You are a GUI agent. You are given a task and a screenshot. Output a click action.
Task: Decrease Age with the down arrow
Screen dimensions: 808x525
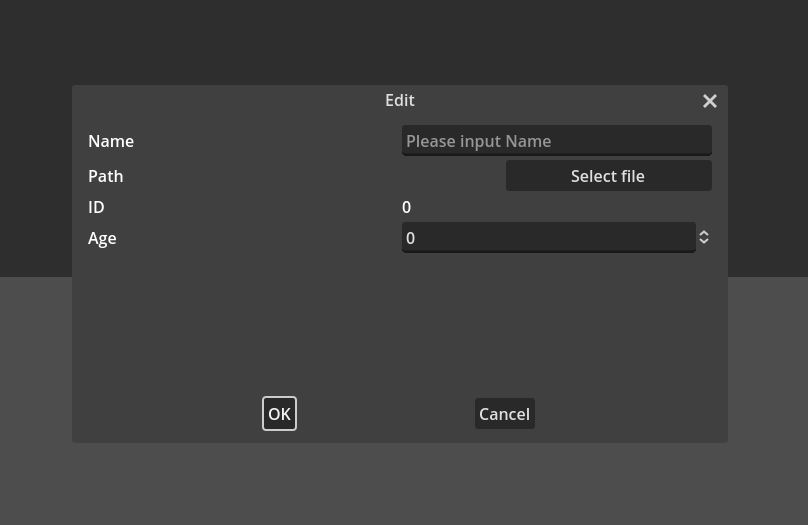704,242
